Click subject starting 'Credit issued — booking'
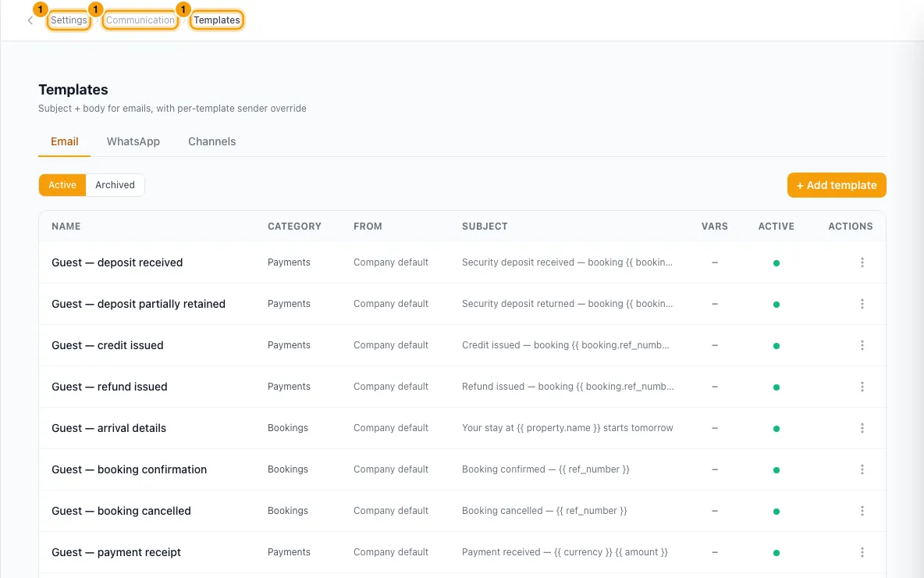This screenshot has width=924, height=578. tap(566, 345)
